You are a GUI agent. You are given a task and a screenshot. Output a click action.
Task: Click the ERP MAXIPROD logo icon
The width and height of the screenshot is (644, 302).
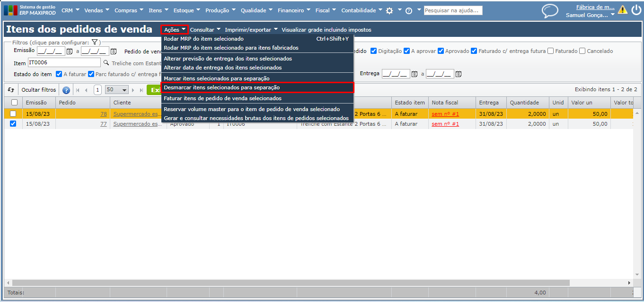click(10, 10)
